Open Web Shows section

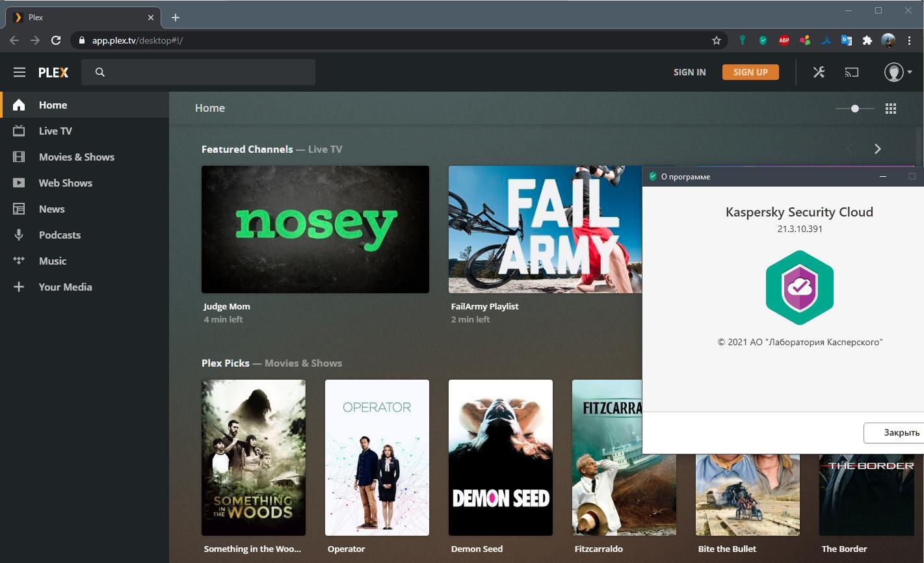[85, 183]
